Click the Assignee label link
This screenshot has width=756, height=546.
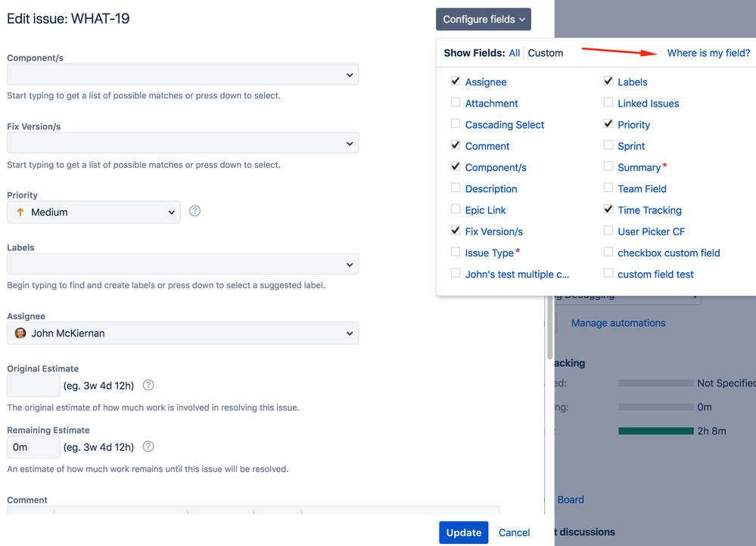[486, 82]
